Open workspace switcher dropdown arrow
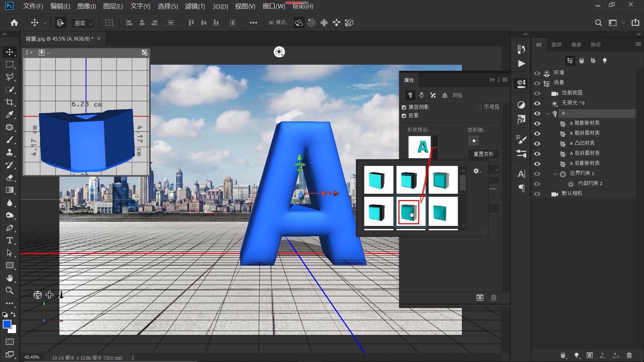This screenshot has height=362, width=644. click(623, 23)
